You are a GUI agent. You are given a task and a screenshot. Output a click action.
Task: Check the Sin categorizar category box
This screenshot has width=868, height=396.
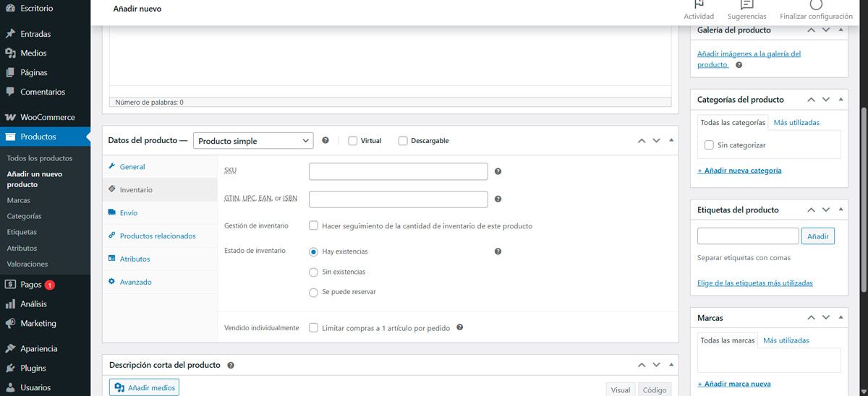[709, 145]
